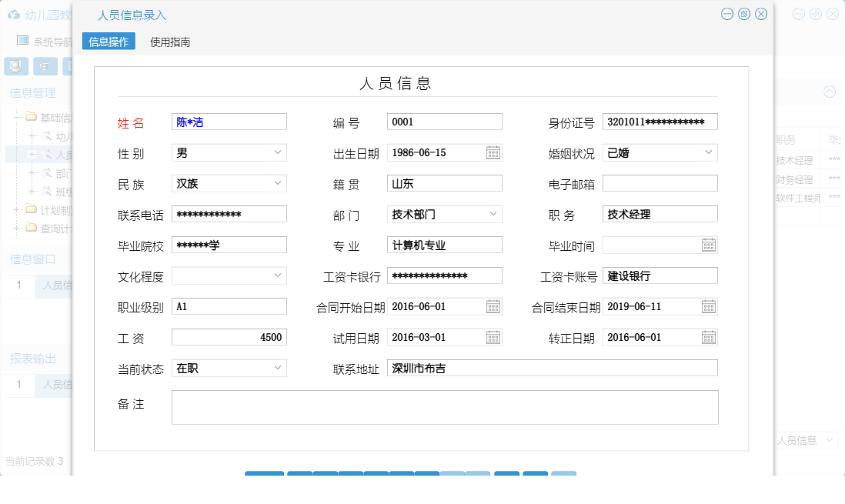Select the 信息操作 tab
The image size is (845, 504).
pos(108,41)
